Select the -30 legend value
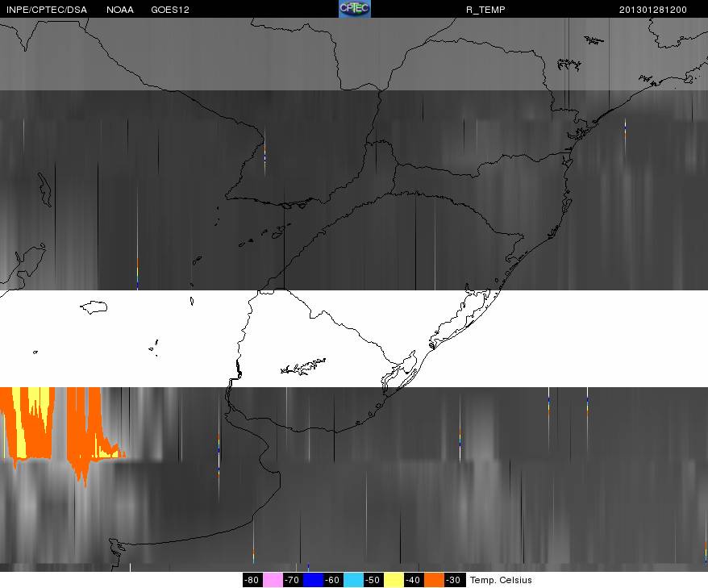Screen dimensions: 708x588 pyautogui.click(x=454, y=580)
